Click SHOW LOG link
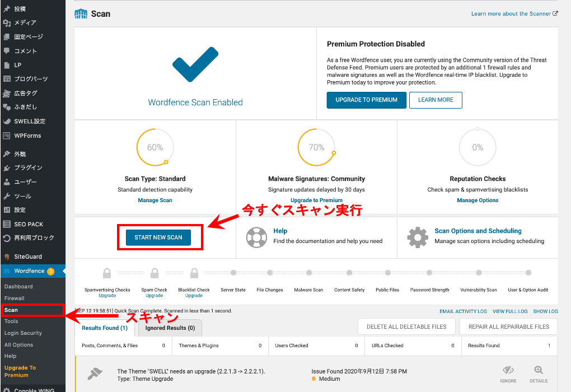571x392 pixels. coord(545,311)
